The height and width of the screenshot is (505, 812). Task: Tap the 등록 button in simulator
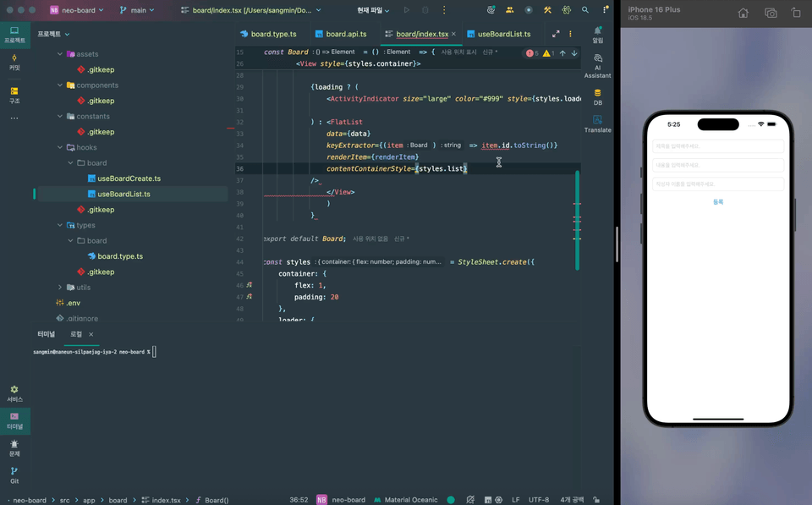coord(718,202)
